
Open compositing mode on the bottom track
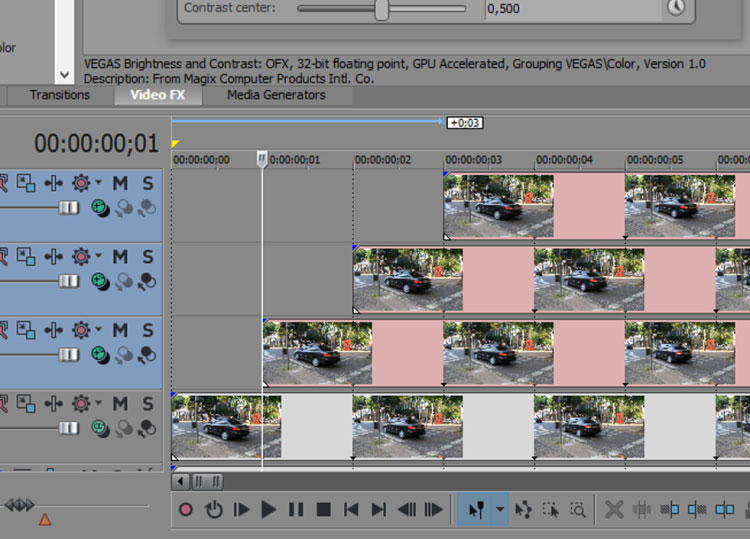(x=100, y=429)
